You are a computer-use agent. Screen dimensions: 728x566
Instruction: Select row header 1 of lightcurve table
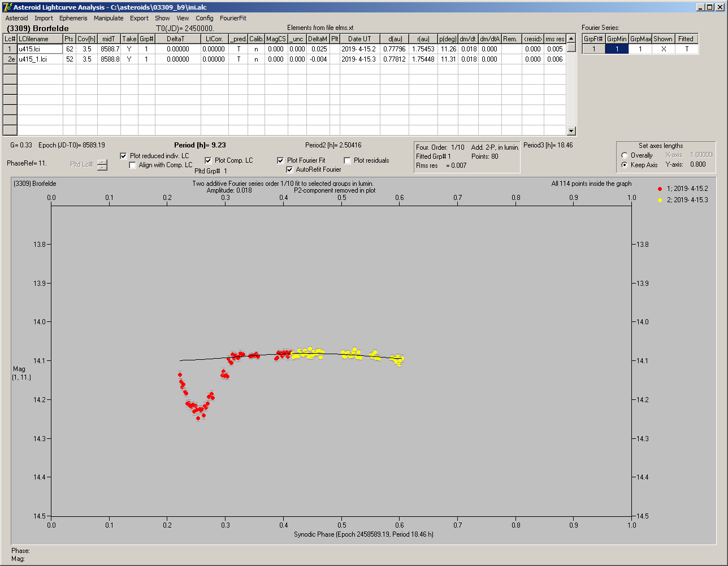(x=10, y=49)
